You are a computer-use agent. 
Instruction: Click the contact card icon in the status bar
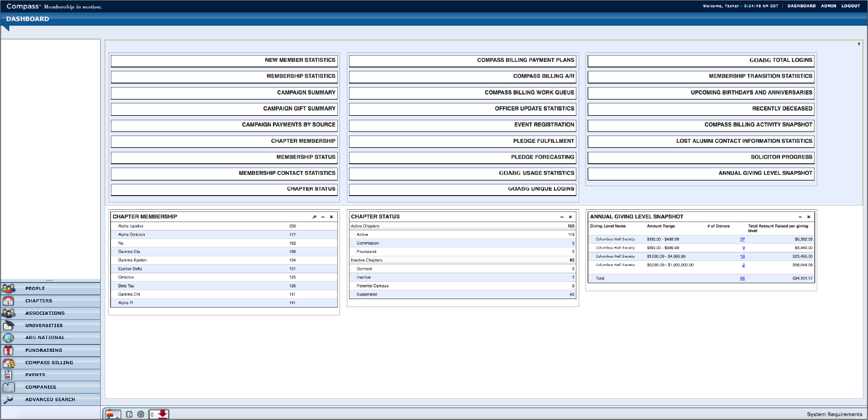coord(112,414)
